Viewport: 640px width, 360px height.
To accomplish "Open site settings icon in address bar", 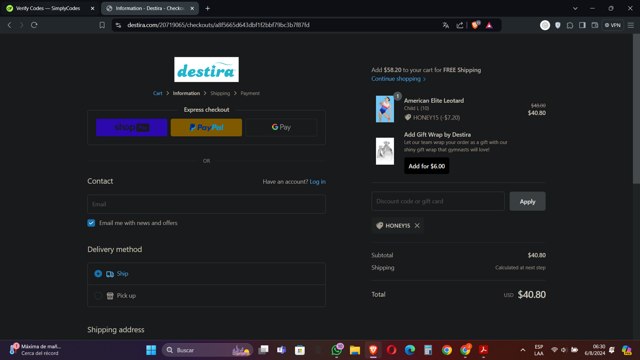I will pyautogui.click(x=118, y=25).
